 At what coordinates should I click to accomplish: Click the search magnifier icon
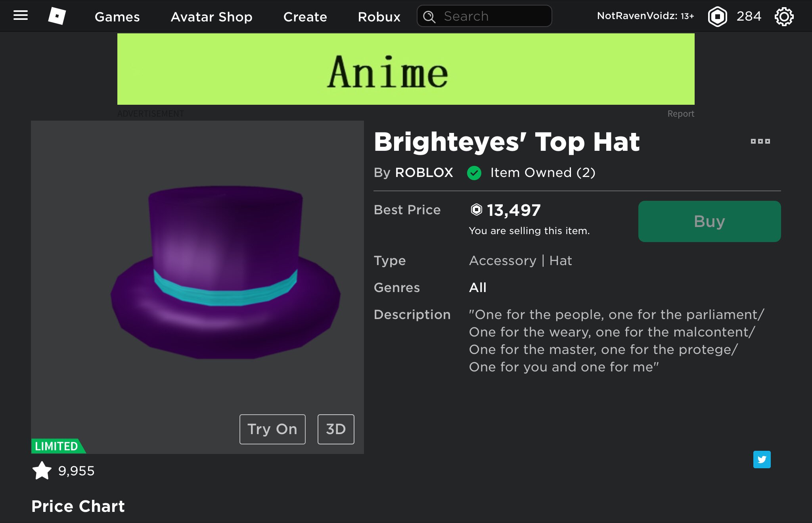[x=429, y=17]
